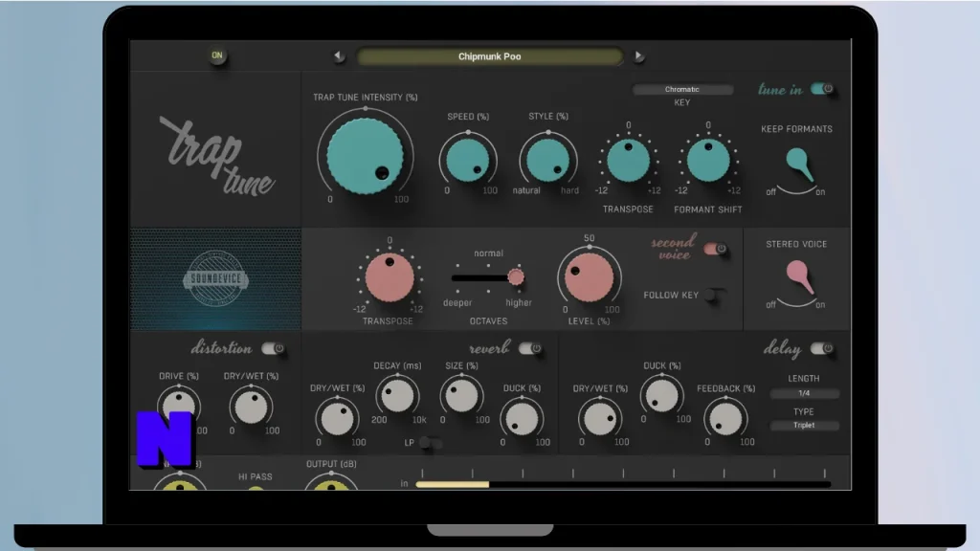Click the Trap Tune Intensity knob
This screenshot has width=980, height=551.
(x=365, y=156)
